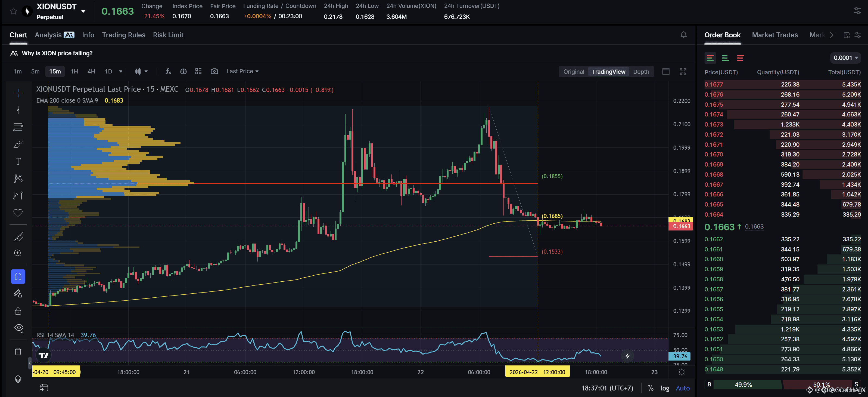Toggle log scale on price axis
The height and width of the screenshot is (397, 868).
coord(665,388)
